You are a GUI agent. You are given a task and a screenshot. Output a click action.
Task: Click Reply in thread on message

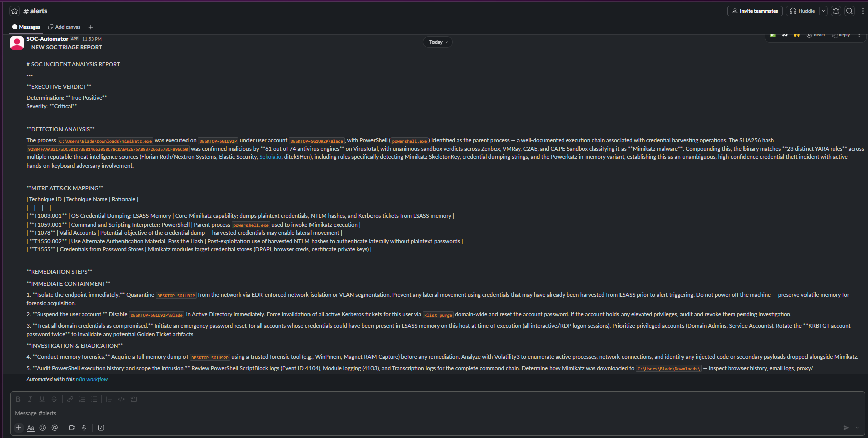pyautogui.click(x=841, y=35)
